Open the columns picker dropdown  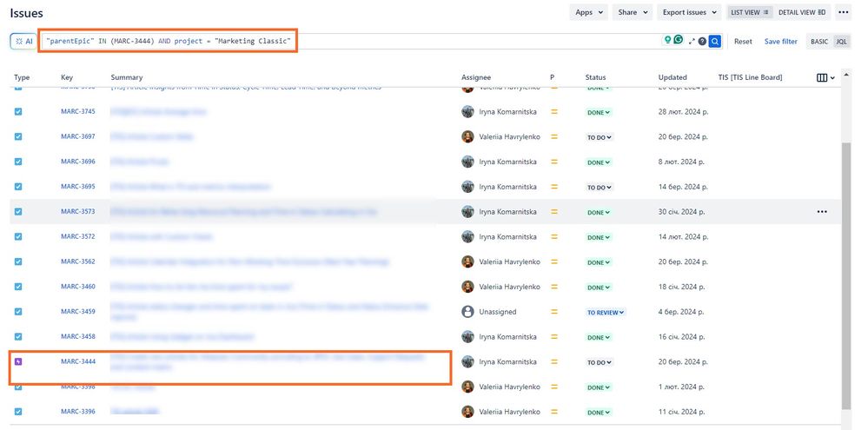coord(825,78)
